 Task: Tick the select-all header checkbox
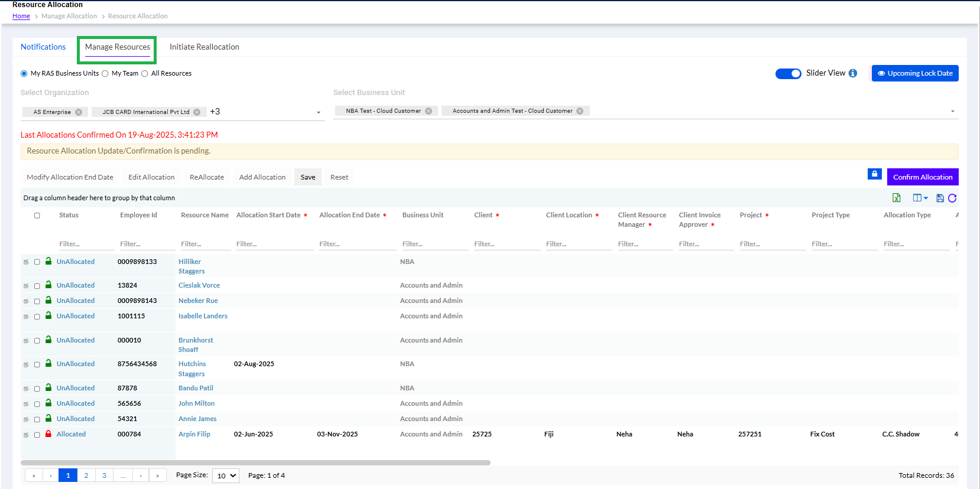(x=37, y=216)
